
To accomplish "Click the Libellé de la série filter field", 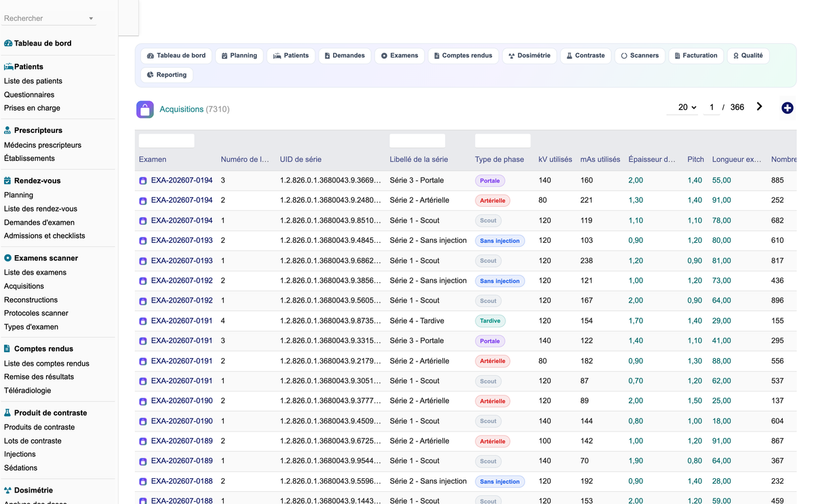I will 418,140.
